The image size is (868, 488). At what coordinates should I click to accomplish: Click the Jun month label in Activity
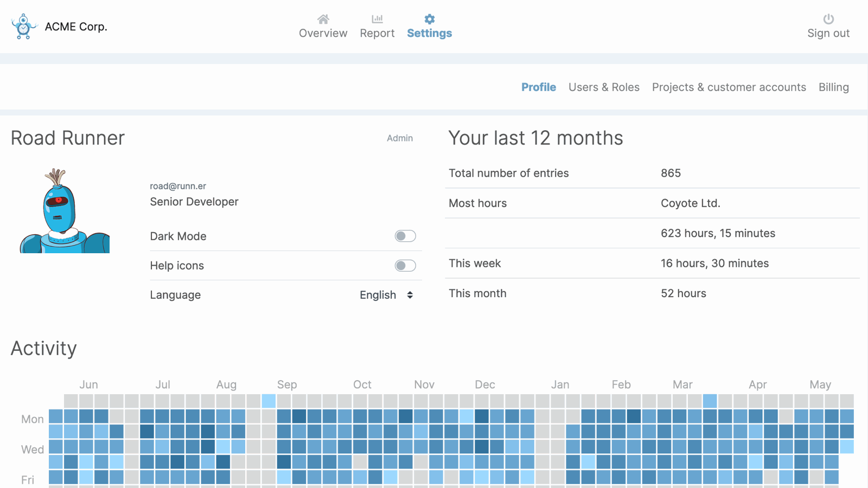(89, 384)
